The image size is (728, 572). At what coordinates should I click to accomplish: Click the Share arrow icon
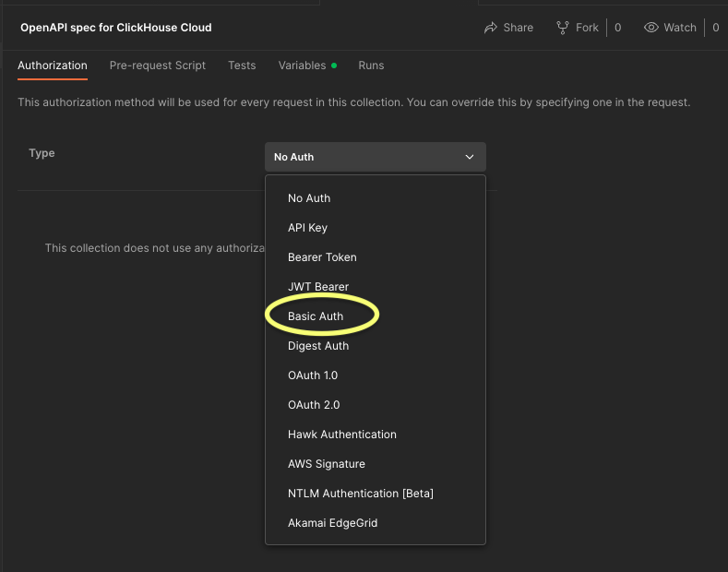click(x=490, y=28)
